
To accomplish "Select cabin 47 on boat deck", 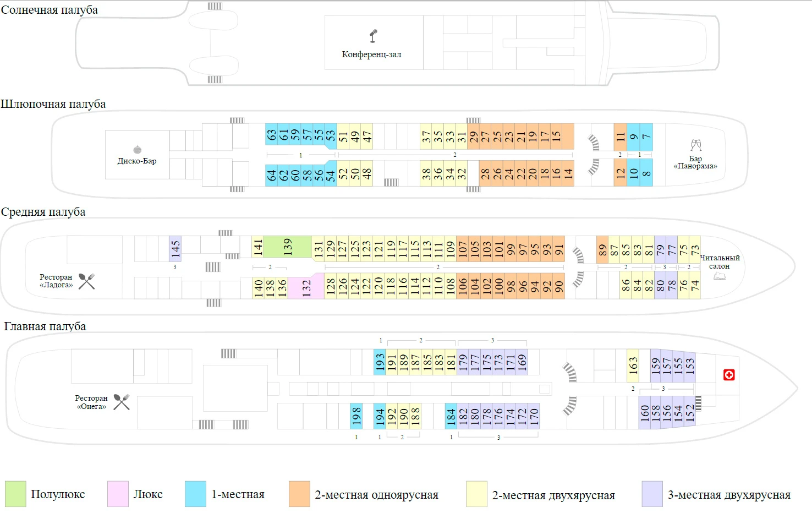I will [367, 137].
